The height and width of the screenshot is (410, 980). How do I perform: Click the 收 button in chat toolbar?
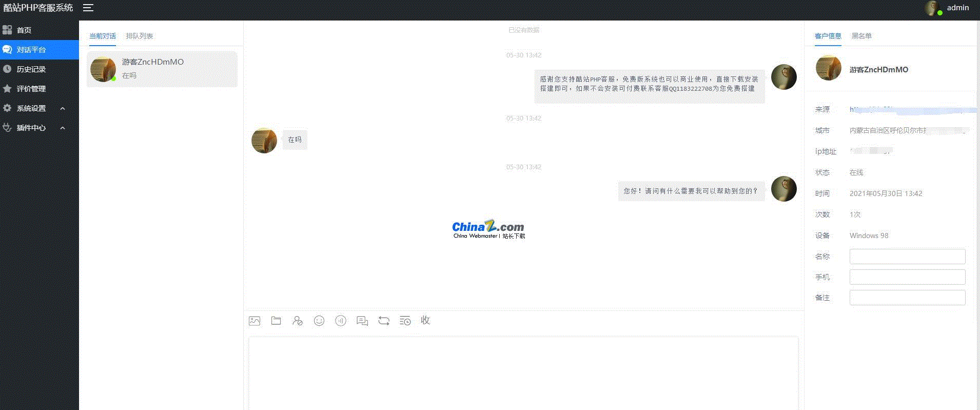tap(425, 320)
